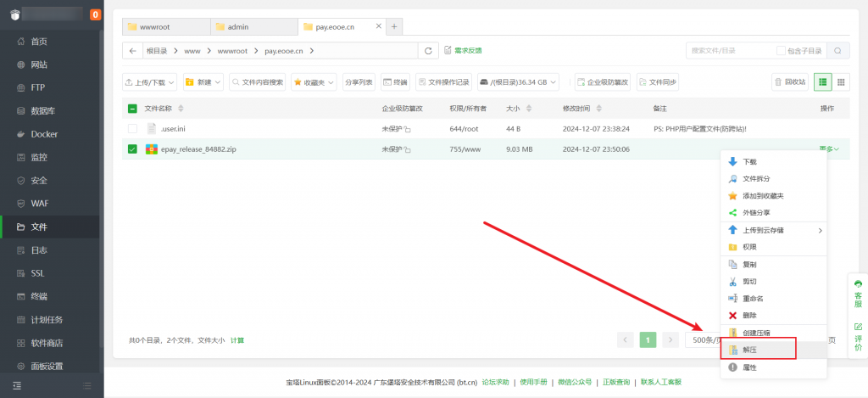Click the back arrow navigation button
Viewport: 868px width, 398px height.
click(x=132, y=51)
